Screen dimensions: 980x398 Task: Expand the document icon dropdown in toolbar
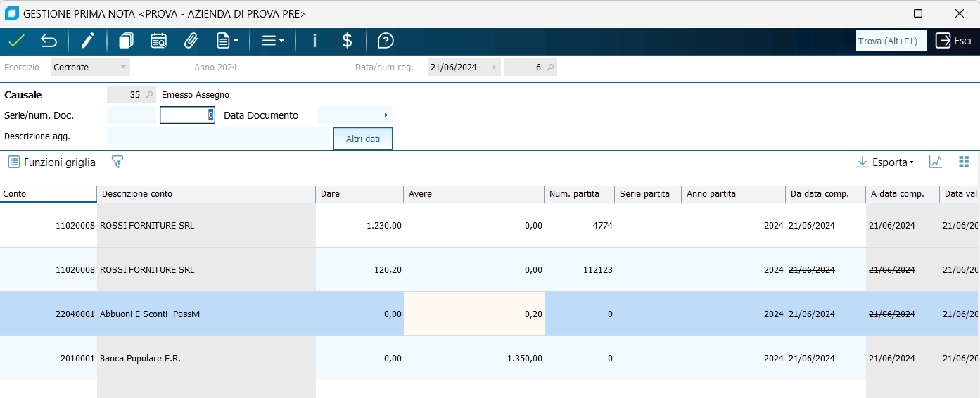[x=227, y=41]
